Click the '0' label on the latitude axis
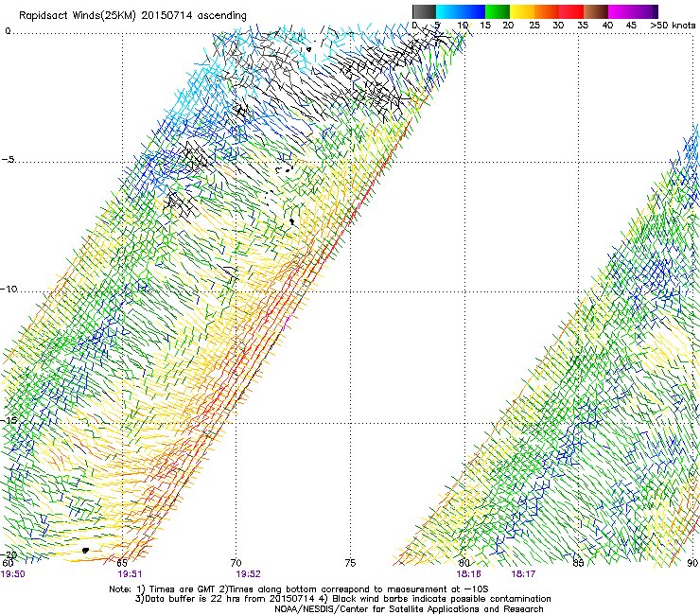Image resolution: width=700 pixels, height=615 pixels. tap(8, 31)
